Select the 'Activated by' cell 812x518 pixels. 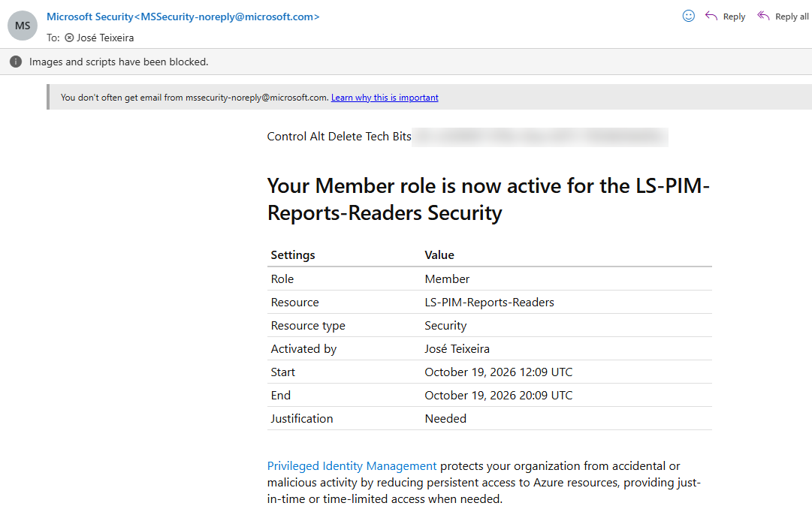tap(303, 349)
